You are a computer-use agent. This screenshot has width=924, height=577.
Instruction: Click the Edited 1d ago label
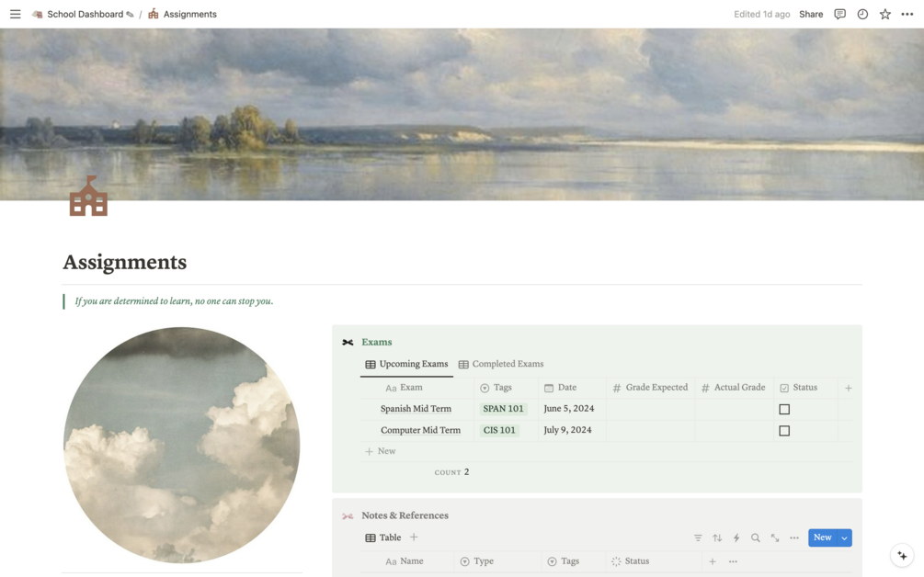[761, 14]
